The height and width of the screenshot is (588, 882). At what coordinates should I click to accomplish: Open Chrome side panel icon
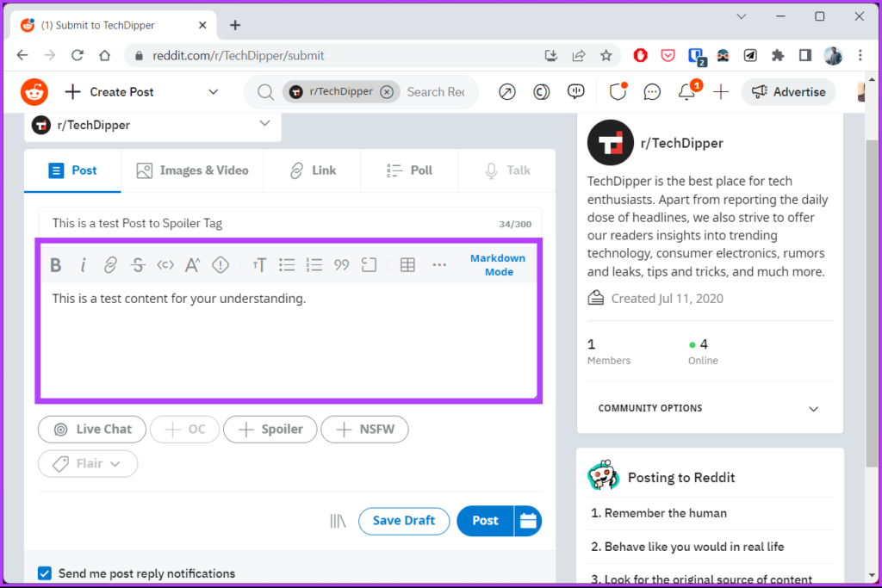pyautogui.click(x=805, y=56)
